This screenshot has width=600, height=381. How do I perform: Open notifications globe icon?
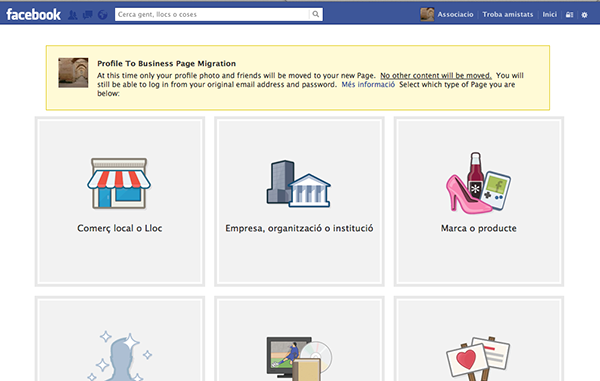103,15
